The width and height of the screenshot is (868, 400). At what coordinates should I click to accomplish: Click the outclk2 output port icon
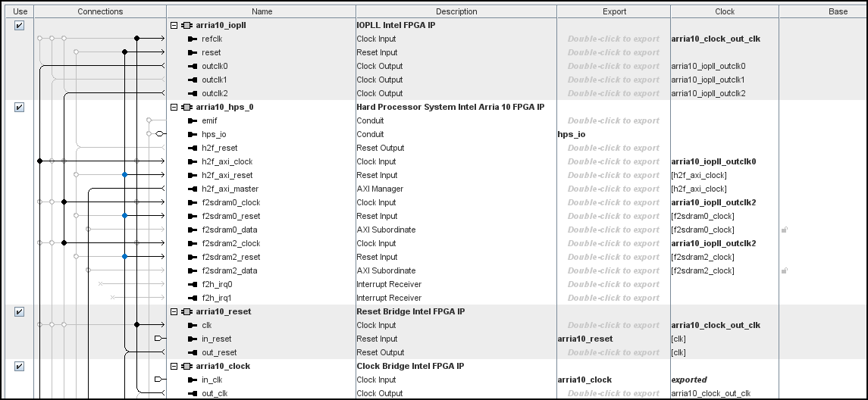tap(193, 93)
